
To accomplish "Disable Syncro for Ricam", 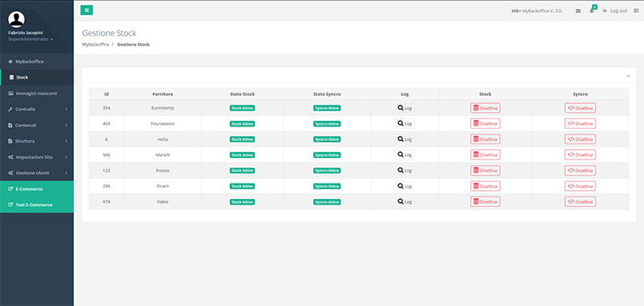I will pos(580,186).
